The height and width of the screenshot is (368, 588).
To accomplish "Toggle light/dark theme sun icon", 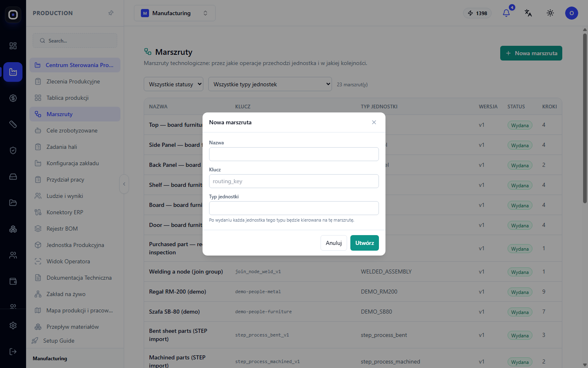I will tap(550, 13).
